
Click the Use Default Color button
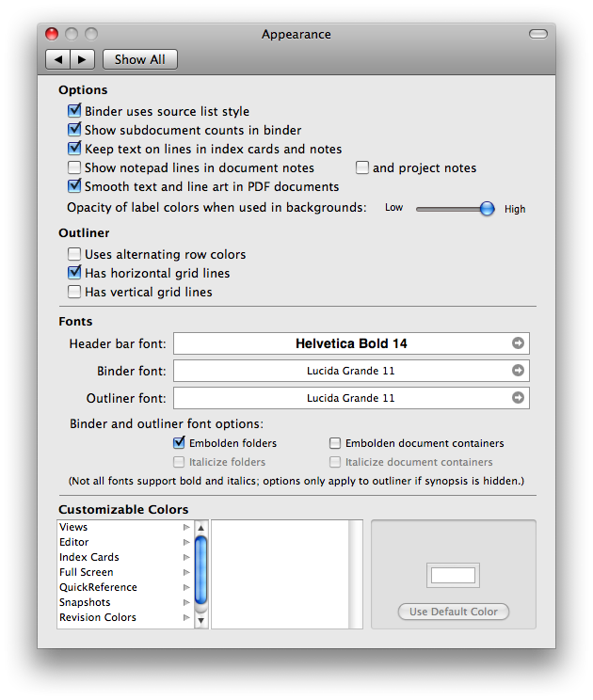coord(454,612)
